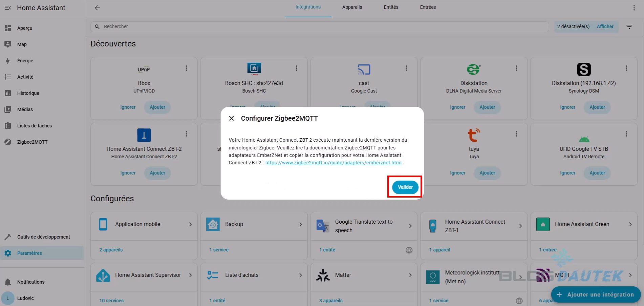Click Afficher to show disabled integrations
The height and width of the screenshot is (306, 644).
[605, 26]
